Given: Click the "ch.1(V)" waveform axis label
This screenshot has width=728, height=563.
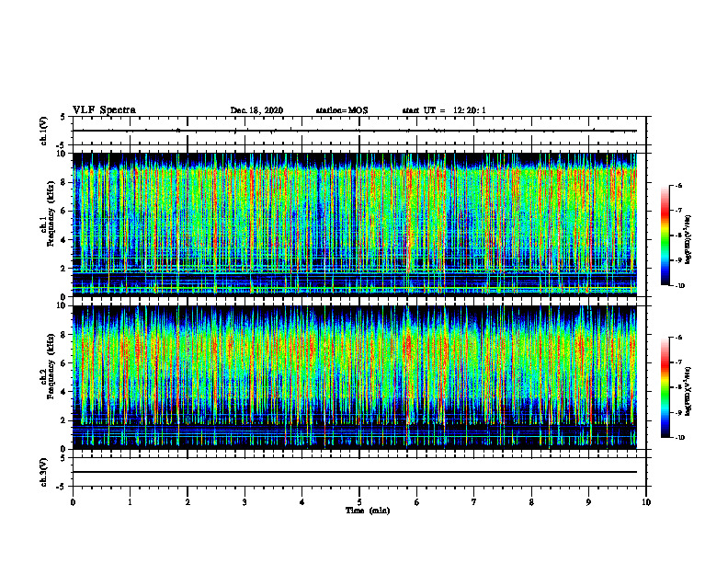Looking at the screenshot, I should coord(44,131).
